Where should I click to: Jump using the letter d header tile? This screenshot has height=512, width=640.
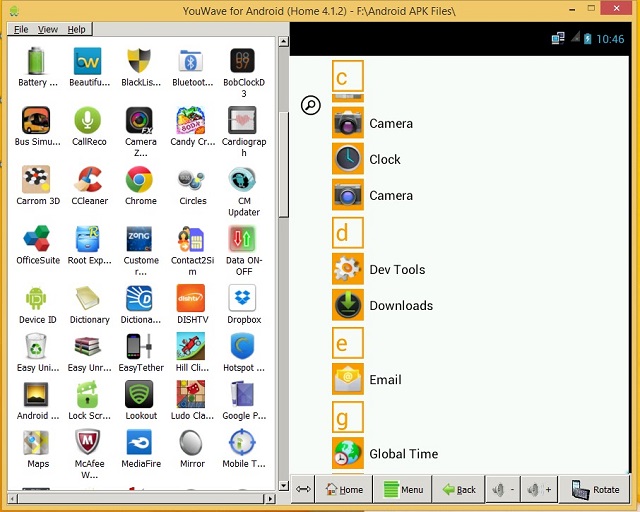point(348,233)
